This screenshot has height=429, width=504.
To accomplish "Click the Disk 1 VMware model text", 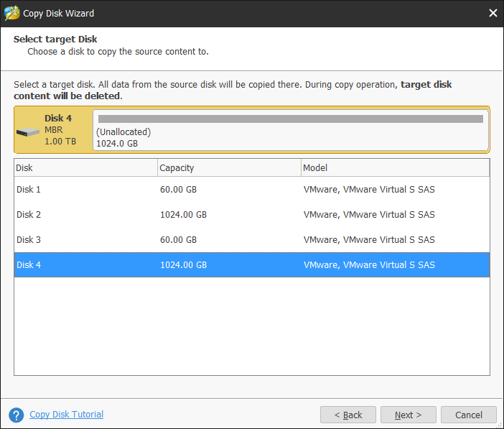I will tap(369, 189).
